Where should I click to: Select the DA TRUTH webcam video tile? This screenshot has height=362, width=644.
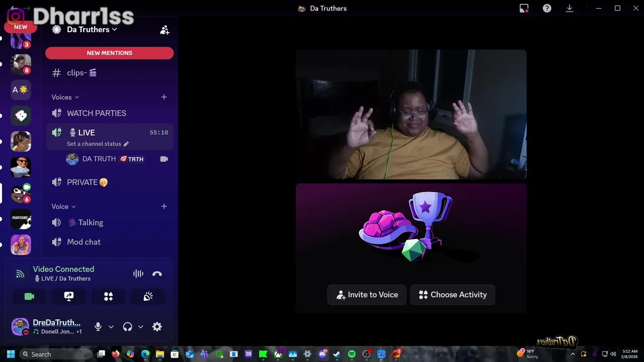411,114
